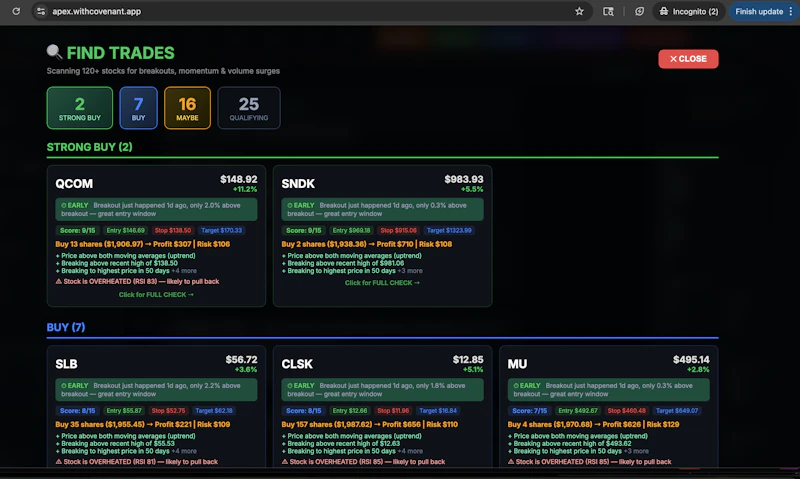Click SNDK EARLY breakout banner
This screenshot has width=800, height=479.
click(382, 210)
